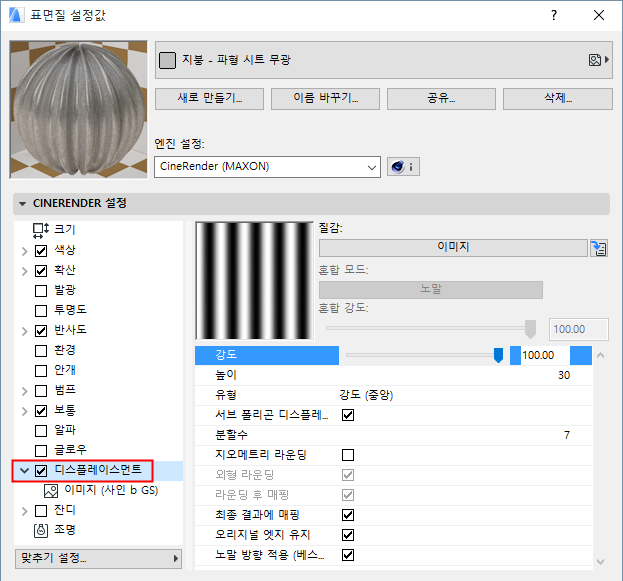Expand the 확산 tree node

coord(24,271)
